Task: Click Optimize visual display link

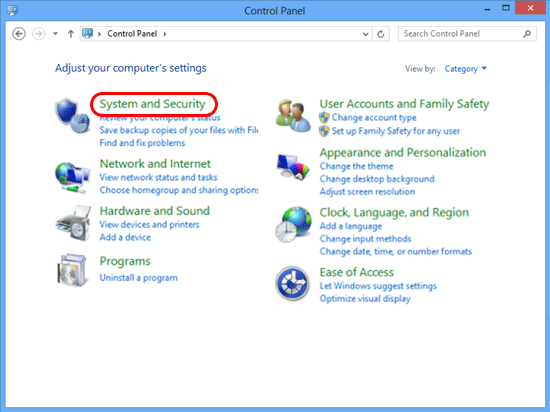Action: 365,299
